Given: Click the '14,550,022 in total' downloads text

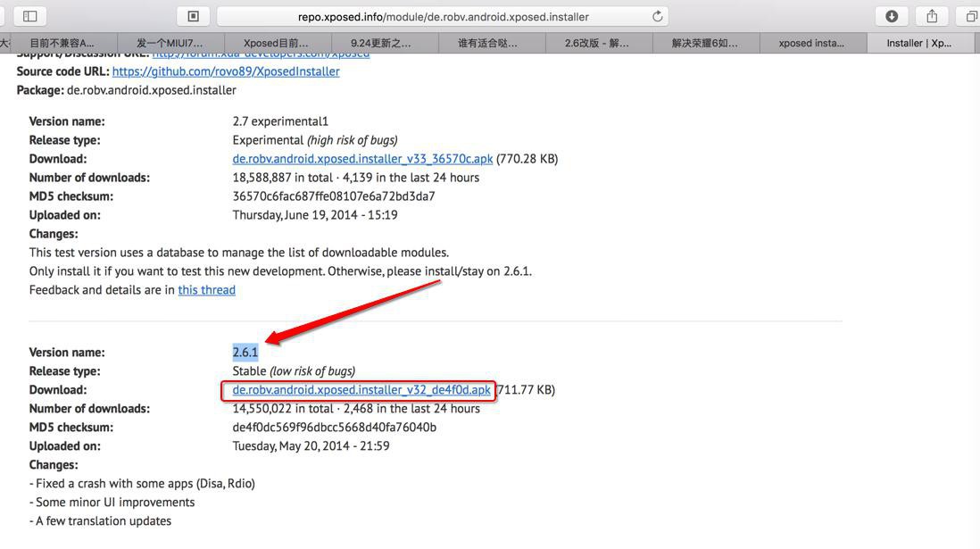Looking at the screenshot, I should [x=283, y=409].
